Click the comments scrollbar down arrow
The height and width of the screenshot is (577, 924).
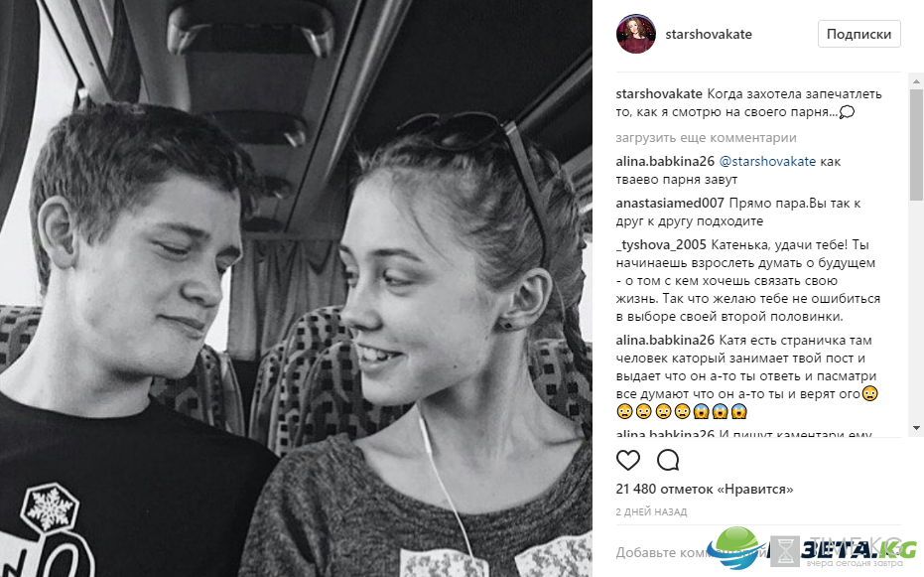pyautogui.click(x=916, y=428)
